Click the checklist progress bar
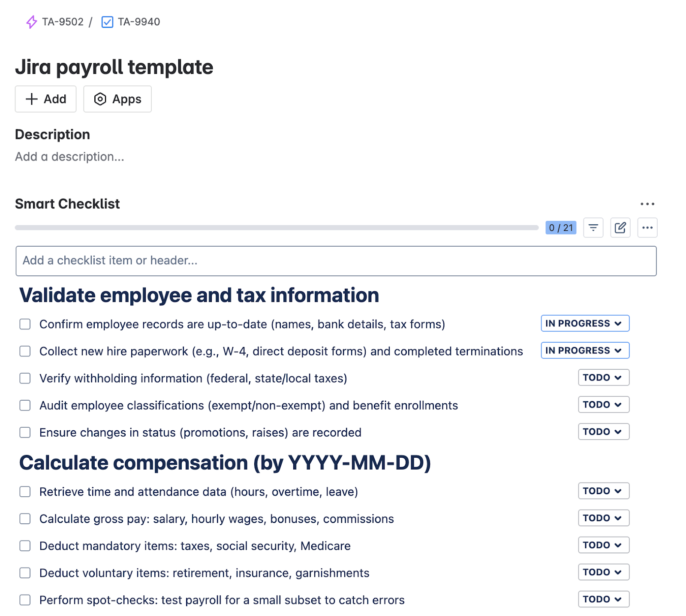Image resolution: width=686 pixels, height=616 pixels. (277, 228)
